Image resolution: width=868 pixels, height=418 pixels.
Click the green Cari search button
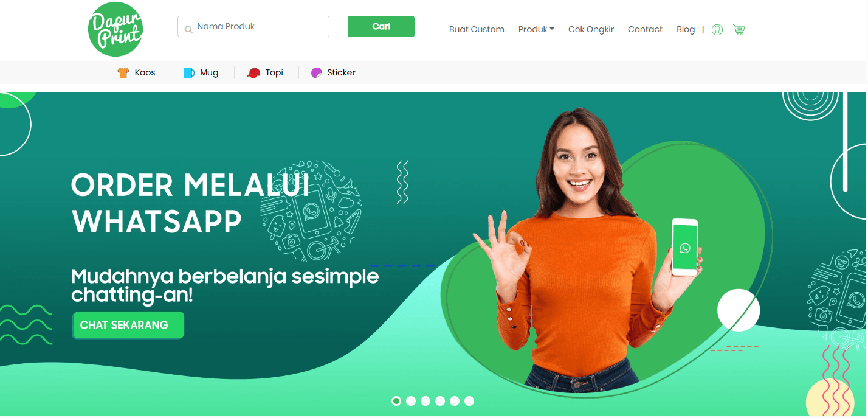381,27
